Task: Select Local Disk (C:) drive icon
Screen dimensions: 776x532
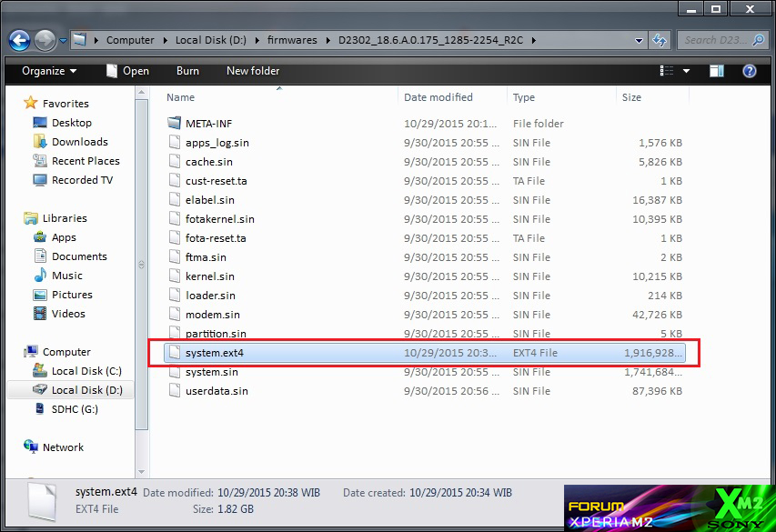Action: pos(42,371)
